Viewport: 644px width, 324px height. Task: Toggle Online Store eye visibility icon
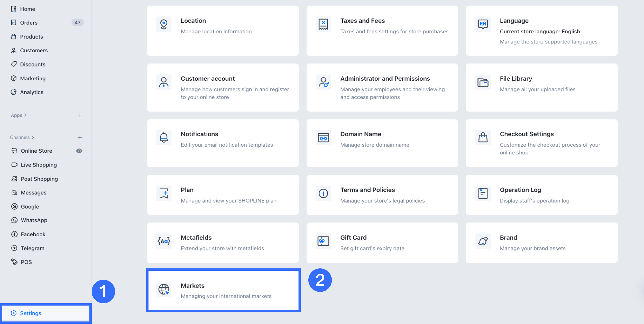[x=79, y=151]
